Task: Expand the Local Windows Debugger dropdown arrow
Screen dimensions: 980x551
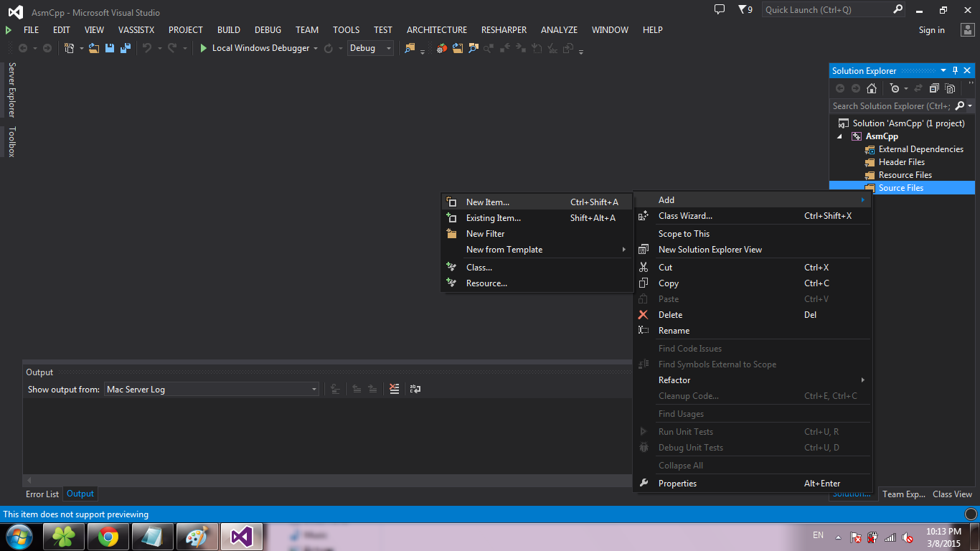Action: (x=316, y=48)
